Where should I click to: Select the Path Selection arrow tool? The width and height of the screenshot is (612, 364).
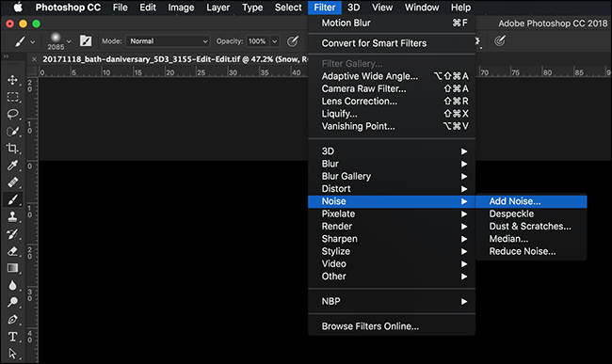pos(12,354)
